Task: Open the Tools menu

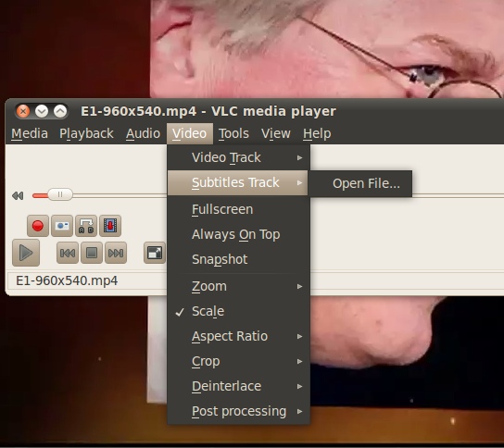Action: click(x=233, y=133)
